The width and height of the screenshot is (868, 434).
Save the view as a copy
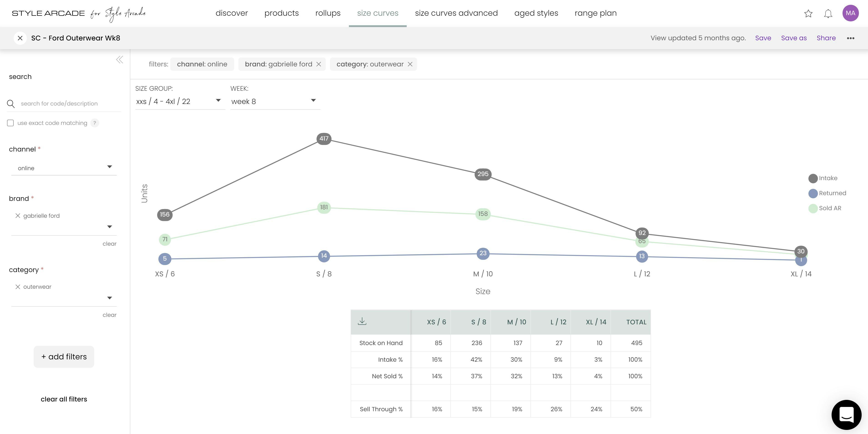(x=794, y=38)
